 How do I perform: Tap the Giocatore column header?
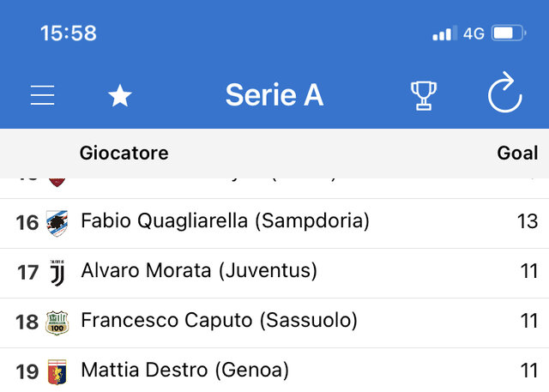point(124,153)
